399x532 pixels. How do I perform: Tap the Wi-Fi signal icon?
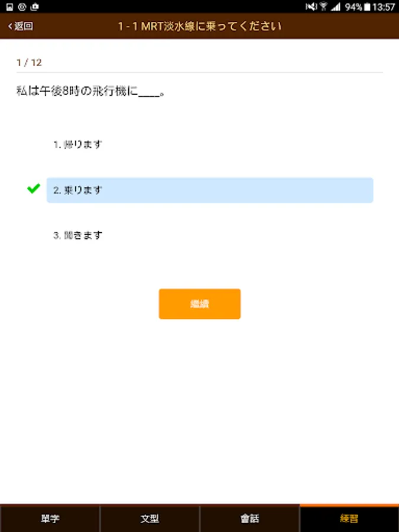click(323, 7)
